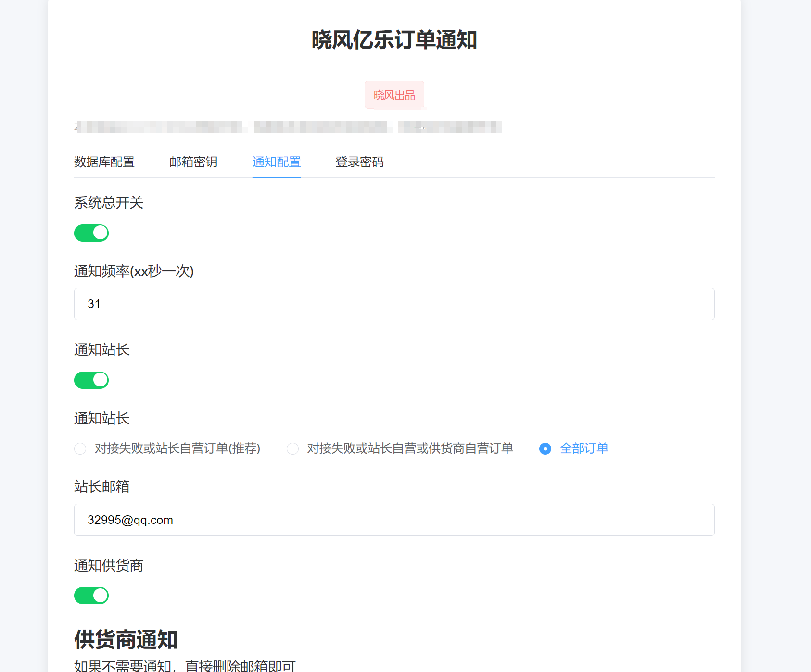This screenshot has height=672, width=811.
Task: Click the 系统总开关 label text
Action: click(x=109, y=203)
